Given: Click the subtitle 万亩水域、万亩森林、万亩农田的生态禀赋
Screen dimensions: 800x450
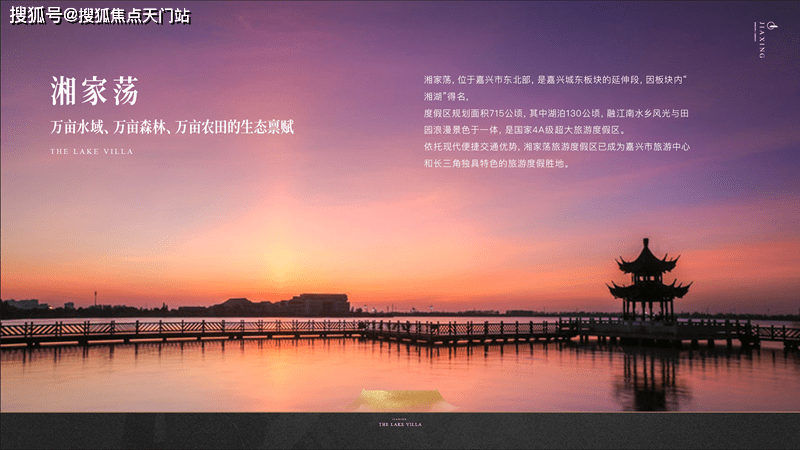Looking at the screenshot, I should 172,127.
